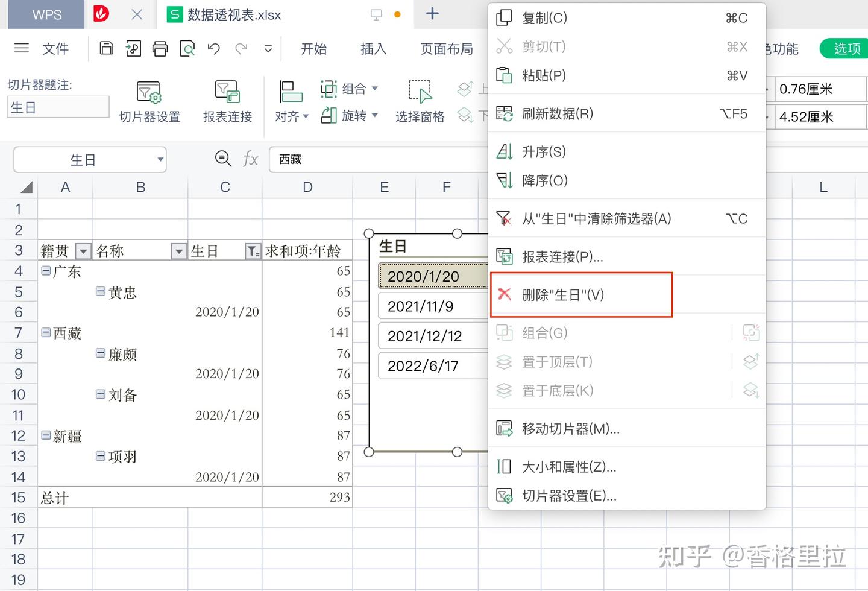Viewport: 868px width, 591px height.
Task: Choose 移动切片器(M)... menu item
Action: point(627,429)
